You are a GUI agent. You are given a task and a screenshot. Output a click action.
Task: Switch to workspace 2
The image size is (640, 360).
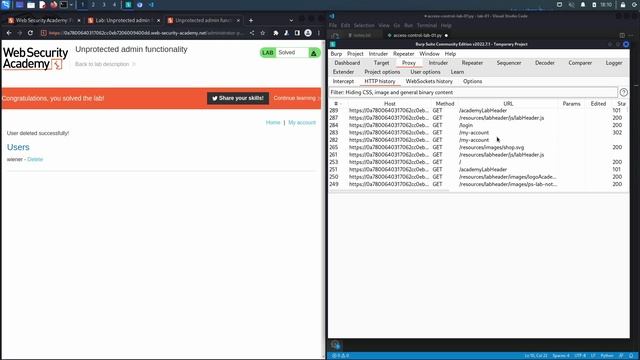coord(93,4)
